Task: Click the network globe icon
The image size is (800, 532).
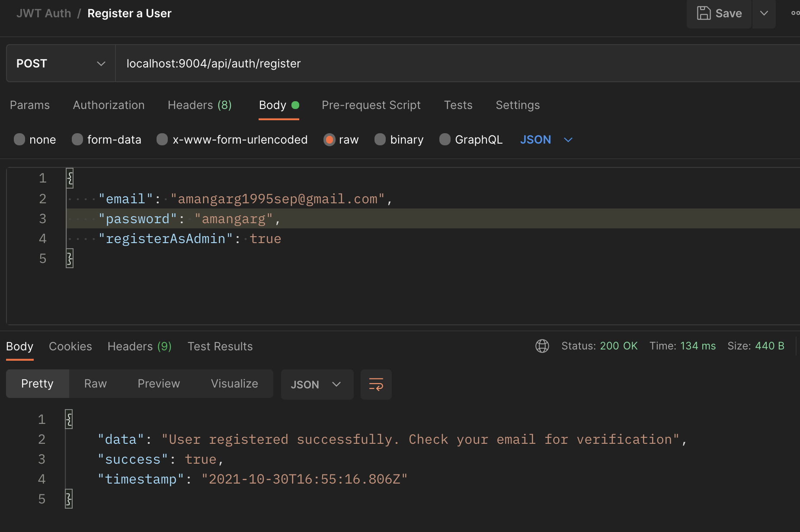Action: (542, 346)
